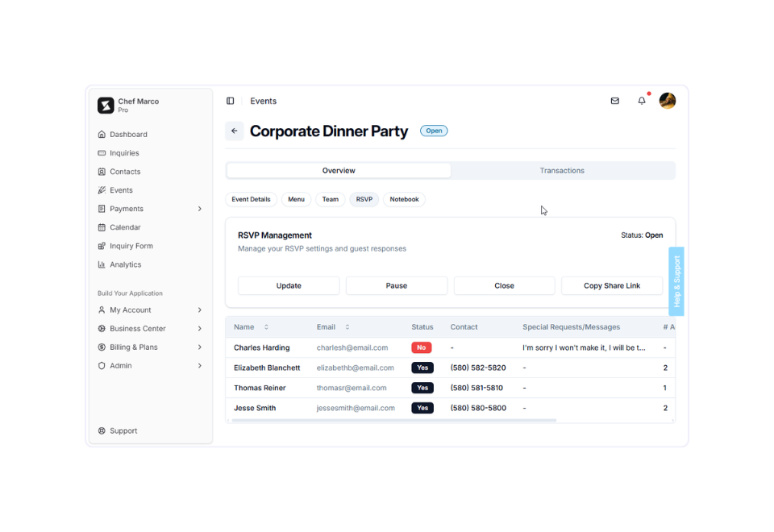This screenshot has width=774, height=532.
Task: Click Yes badge in Thomas Reiner row
Action: coord(422,388)
